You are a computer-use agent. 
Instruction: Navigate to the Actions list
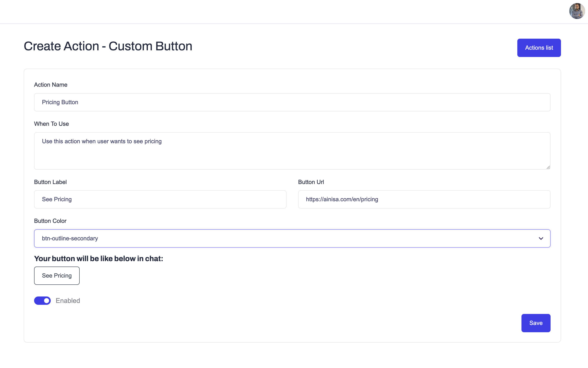[x=539, y=48]
